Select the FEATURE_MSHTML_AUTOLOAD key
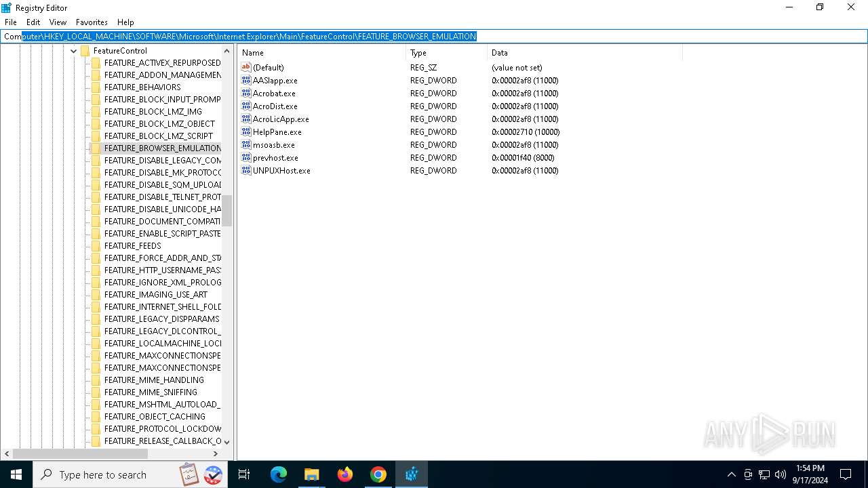Screen dimensions: 868x488 pos(163,405)
